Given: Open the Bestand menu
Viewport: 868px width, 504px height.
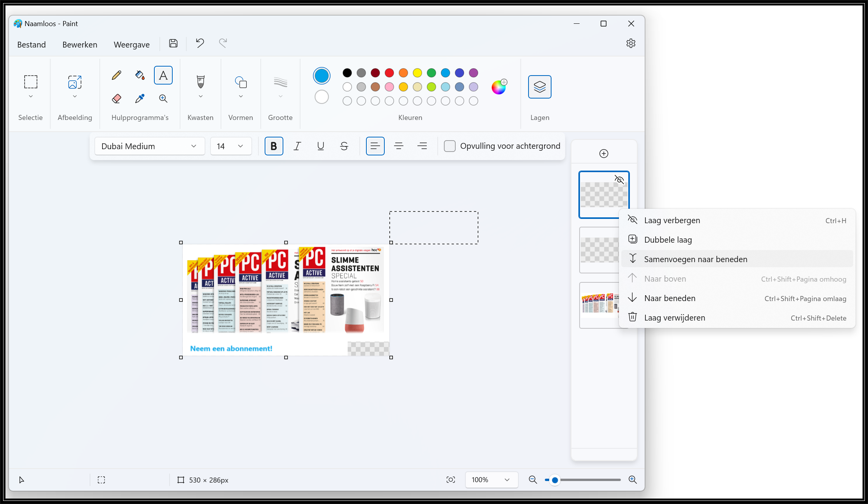Looking at the screenshot, I should pos(32,45).
